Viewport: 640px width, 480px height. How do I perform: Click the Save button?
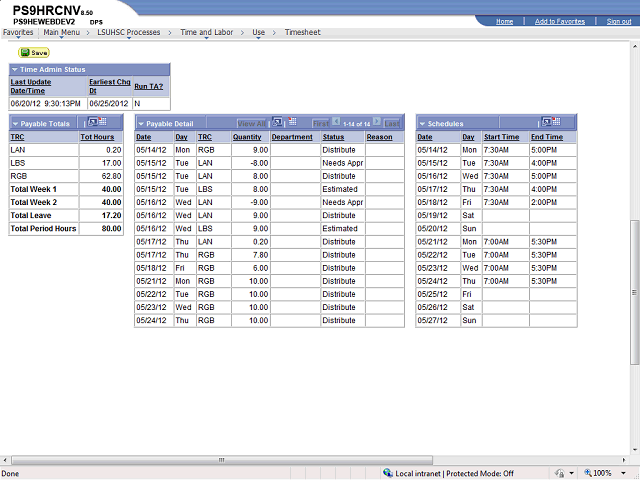(x=34, y=52)
